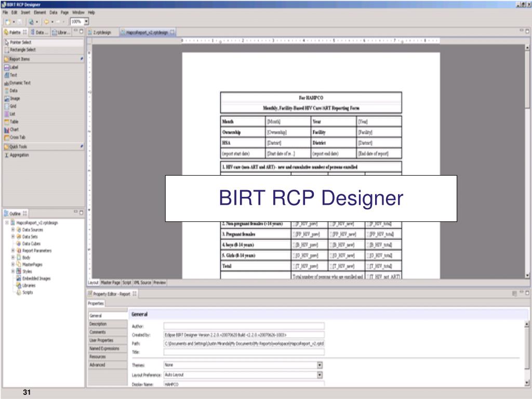Click the Save toolbar icon
The width and height of the screenshot is (532, 399).
(20, 22)
